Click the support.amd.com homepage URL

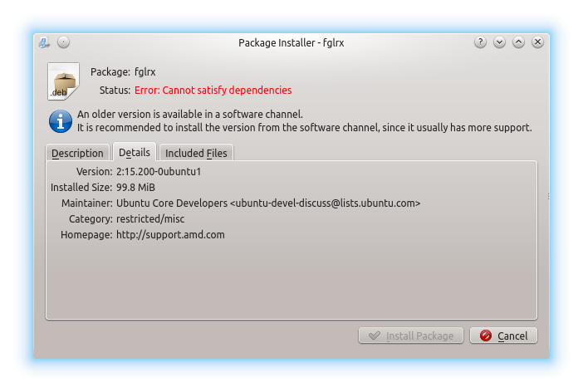[x=170, y=235]
